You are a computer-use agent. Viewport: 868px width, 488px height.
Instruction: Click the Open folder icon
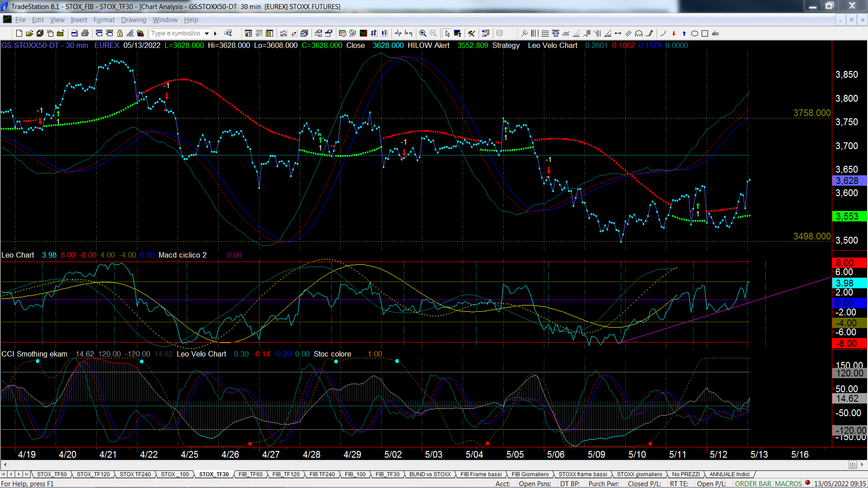(x=29, y=33)
